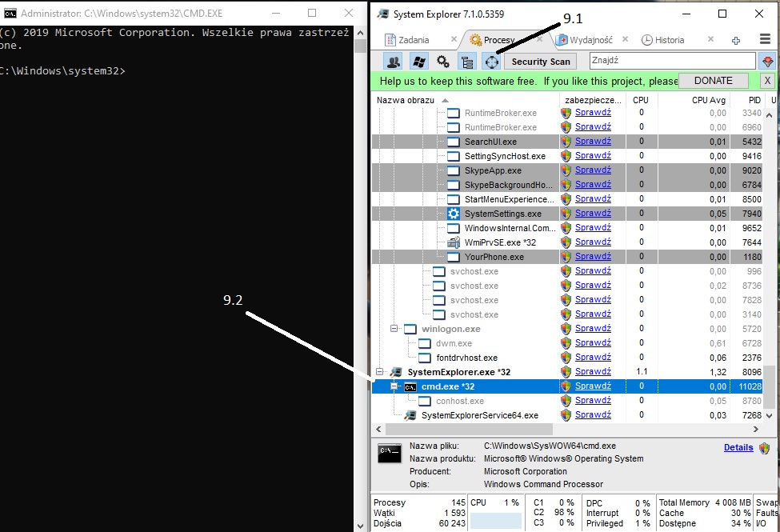Click the SystemExplorer.exe *32 process icon
The height and width of the screenshot is (532, 780).
tap(396, 372)
